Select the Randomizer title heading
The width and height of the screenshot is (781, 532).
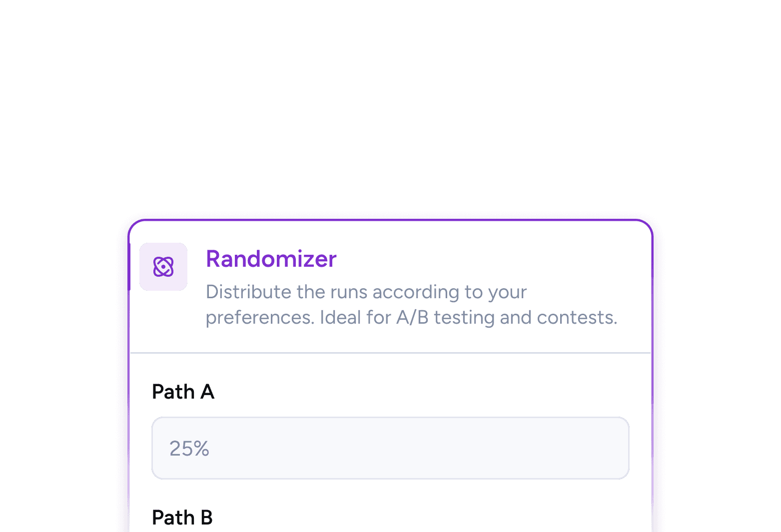[x=271, y=259]
